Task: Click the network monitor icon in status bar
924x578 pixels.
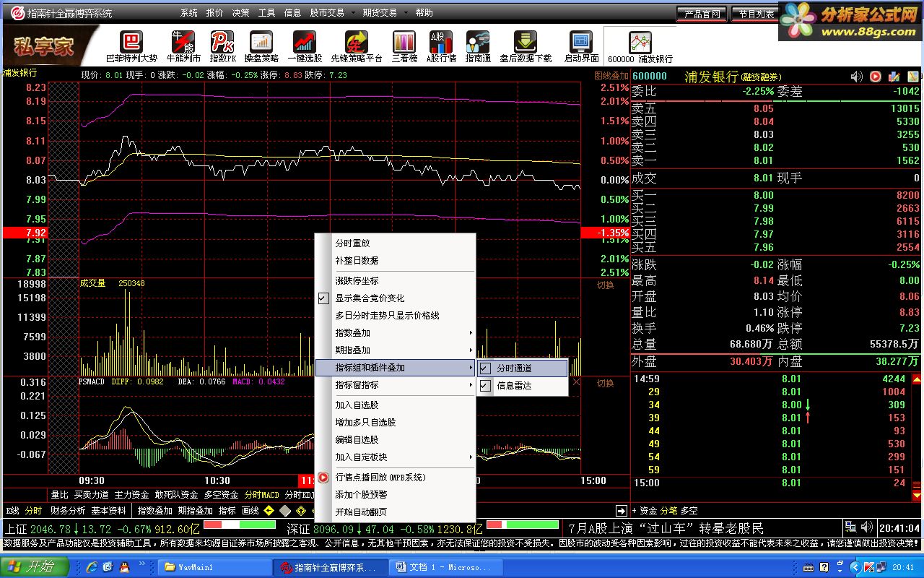Action: (x=850, y=527)
